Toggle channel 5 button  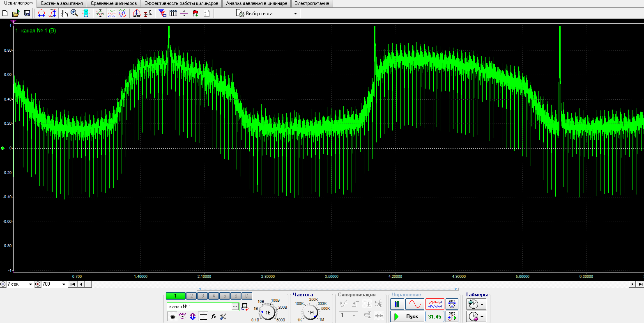(x=224, y=296)
